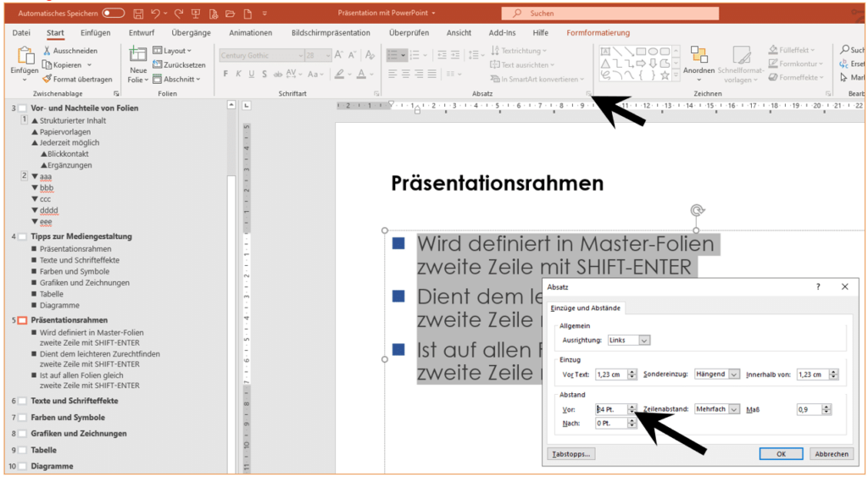
Task: Open the Übergänge tab
Action: click(x=191, y=33)
